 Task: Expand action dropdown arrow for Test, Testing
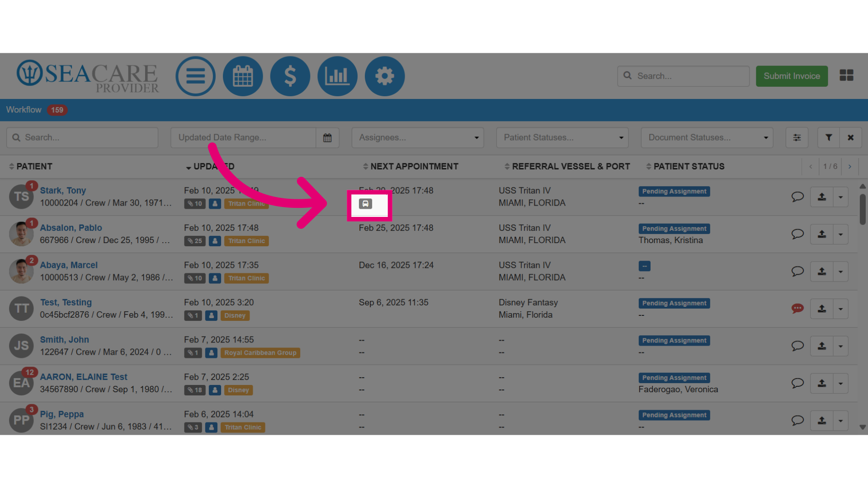coord(841,309)
